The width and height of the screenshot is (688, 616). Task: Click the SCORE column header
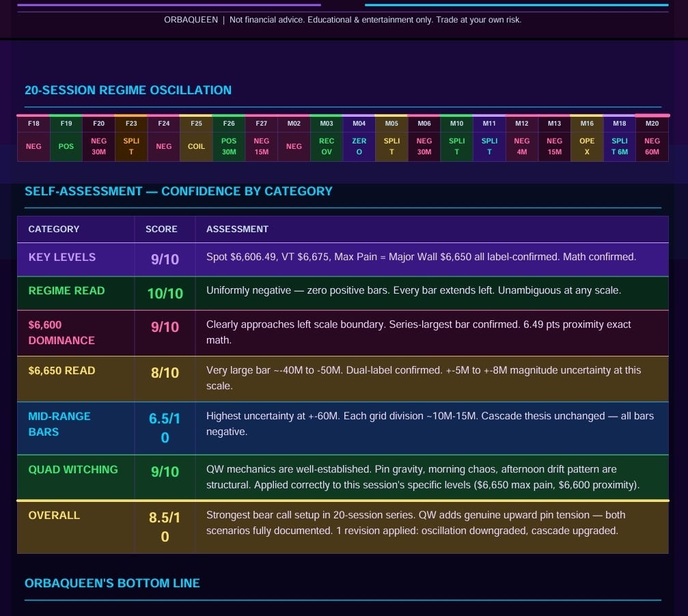[x=161, y=229]
